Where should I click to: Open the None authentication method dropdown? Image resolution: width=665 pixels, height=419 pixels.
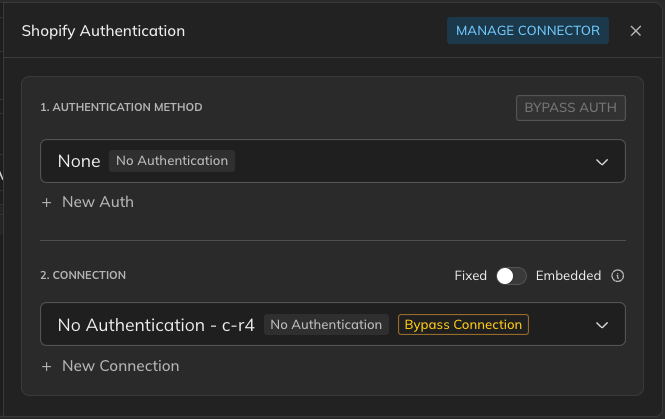[332, 161]
